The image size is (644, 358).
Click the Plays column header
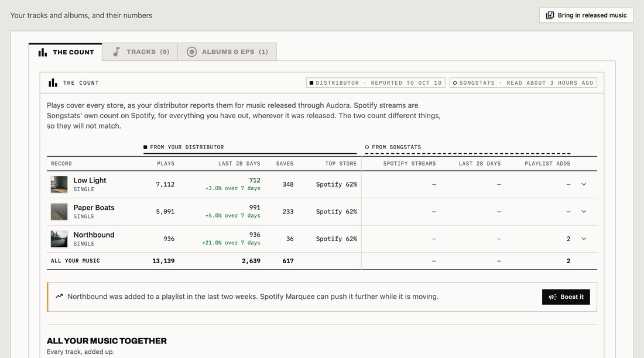click(x=166, y=163)
